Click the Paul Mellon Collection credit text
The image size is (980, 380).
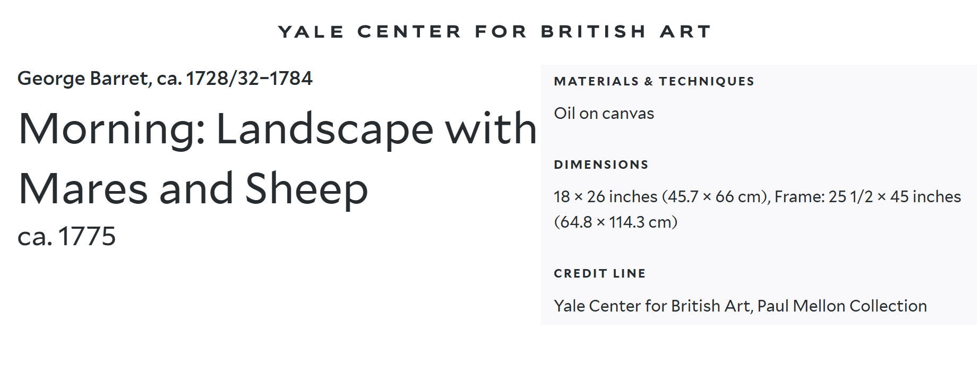click(x=842, y=306)
